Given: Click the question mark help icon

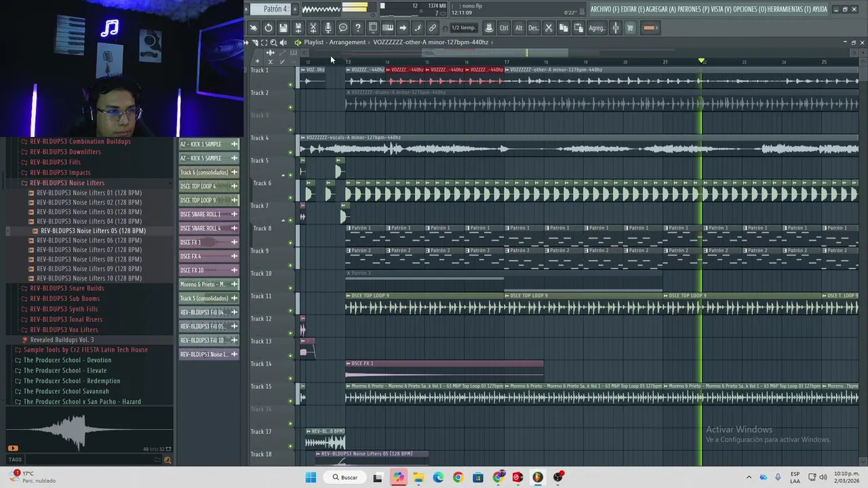Looking at the screenshot, I should click(x=358, y=28).
